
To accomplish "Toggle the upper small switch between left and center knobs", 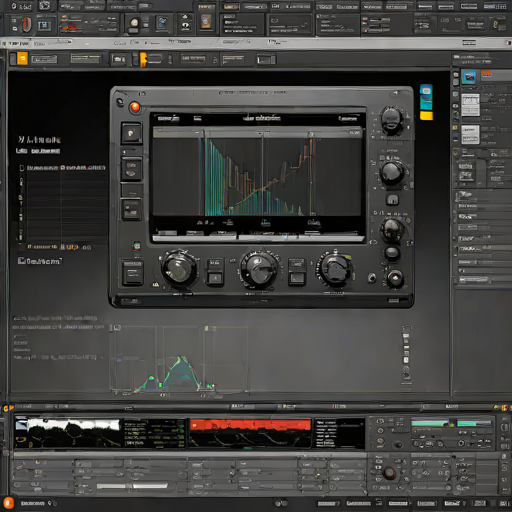I will coord(215,265).
